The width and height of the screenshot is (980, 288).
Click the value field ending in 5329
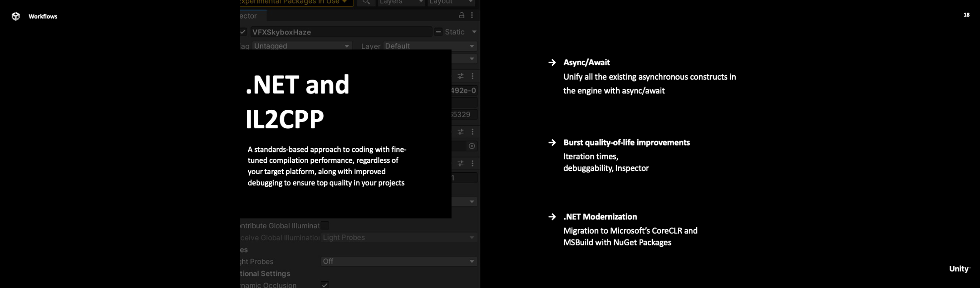[464, 114]
